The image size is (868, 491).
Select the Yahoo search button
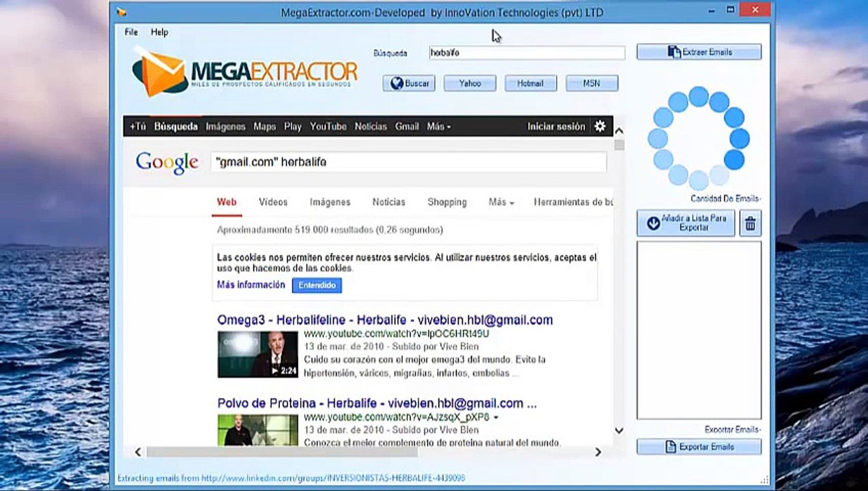[469, 83]
